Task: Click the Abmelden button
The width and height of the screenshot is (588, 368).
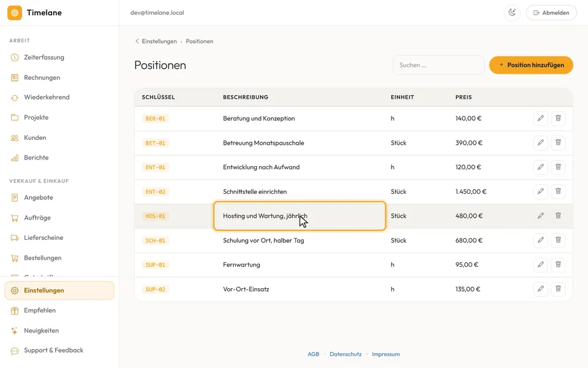Action: 551,12
